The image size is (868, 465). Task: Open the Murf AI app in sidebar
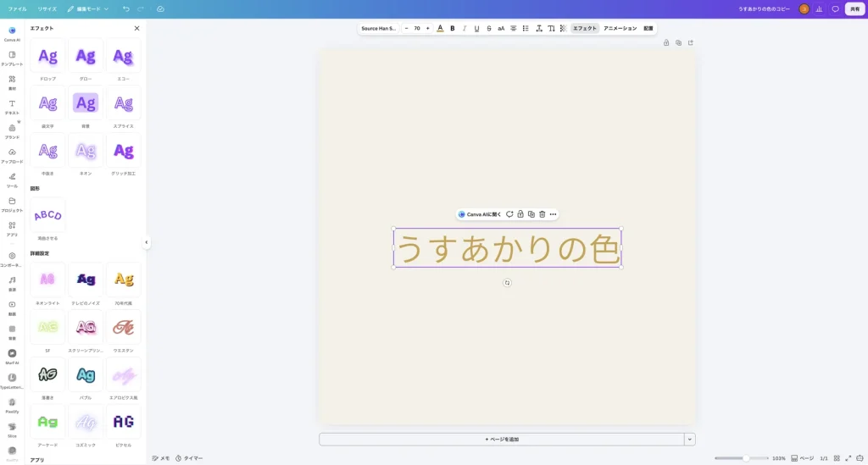(12, 356)
